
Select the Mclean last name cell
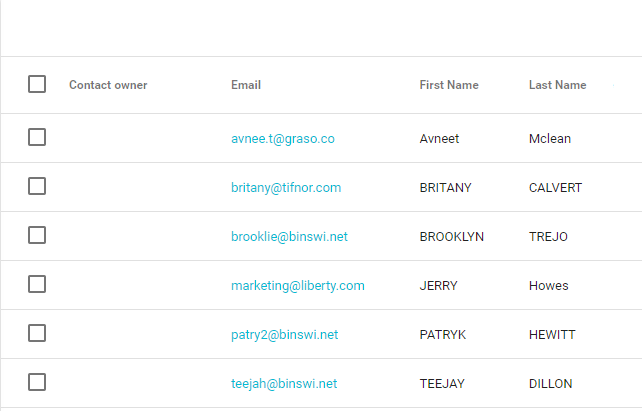[549, 139]
